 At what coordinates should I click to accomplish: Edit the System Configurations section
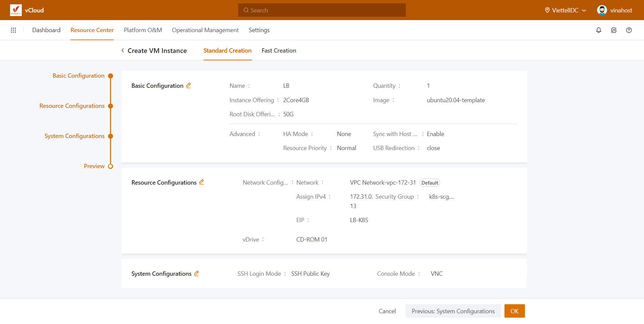[x=197, y=273]
